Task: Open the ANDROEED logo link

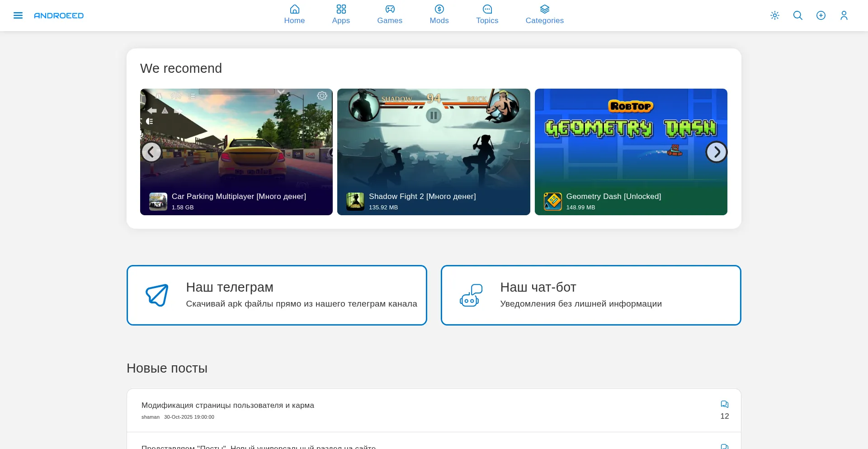Action: point(59,15)
